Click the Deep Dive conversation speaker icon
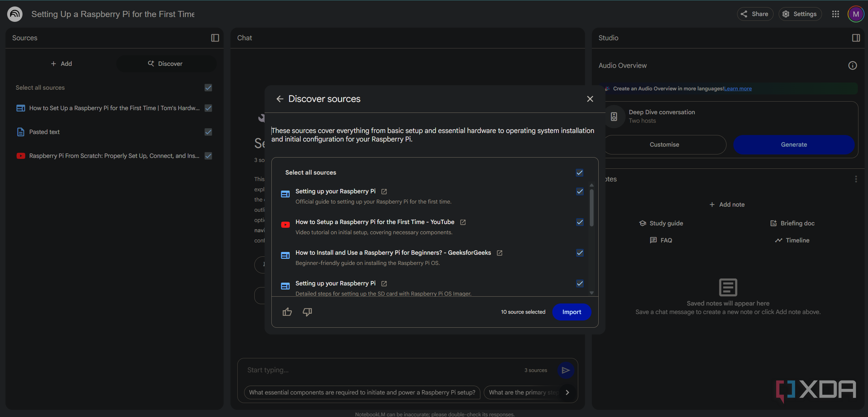This screenshot has width=868, height=417. click(614, 117)
